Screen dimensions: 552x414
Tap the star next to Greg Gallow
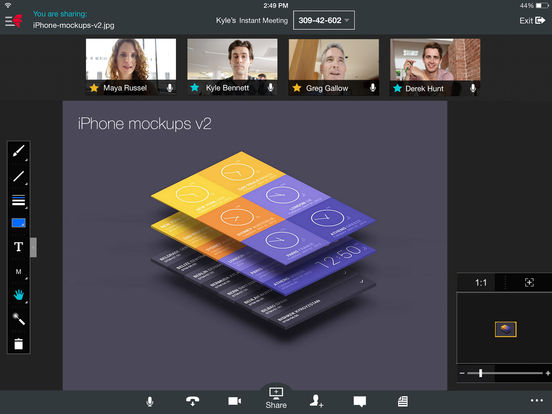(297, 88)
